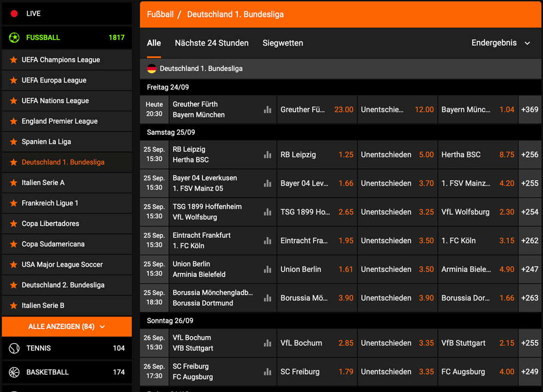Expand +262 more markets for Frankfurt match
The width and height of the screenshot is (543, 392).
coord(530,241)
